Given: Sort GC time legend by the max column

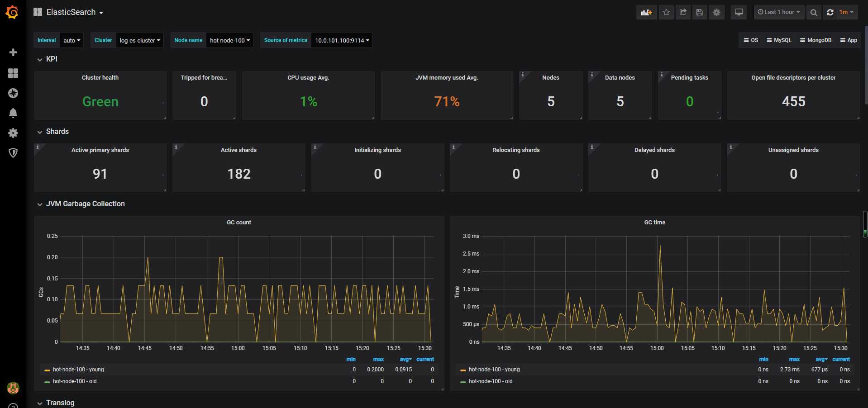Looking at the screenshot, I should click(x=794, y=359).
